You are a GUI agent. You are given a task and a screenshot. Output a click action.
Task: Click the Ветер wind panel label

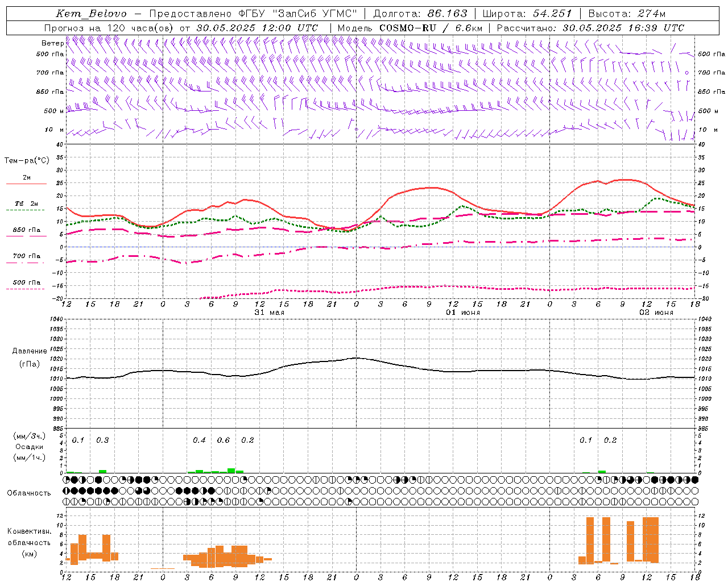coord(52,43)
